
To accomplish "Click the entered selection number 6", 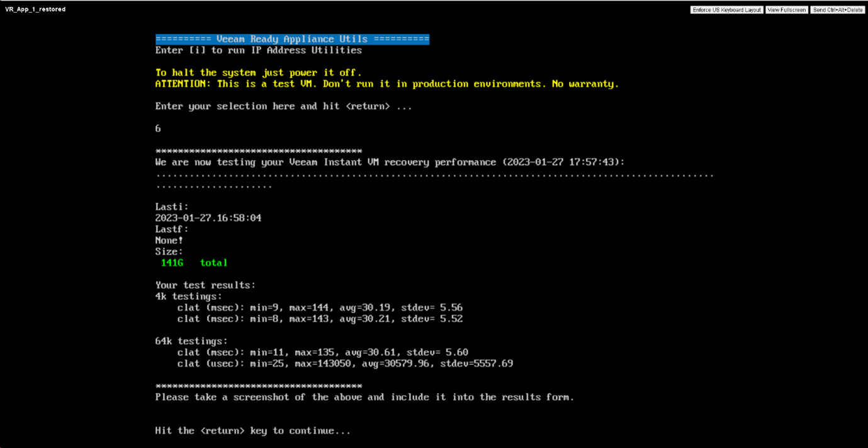I will click(158, 129).
